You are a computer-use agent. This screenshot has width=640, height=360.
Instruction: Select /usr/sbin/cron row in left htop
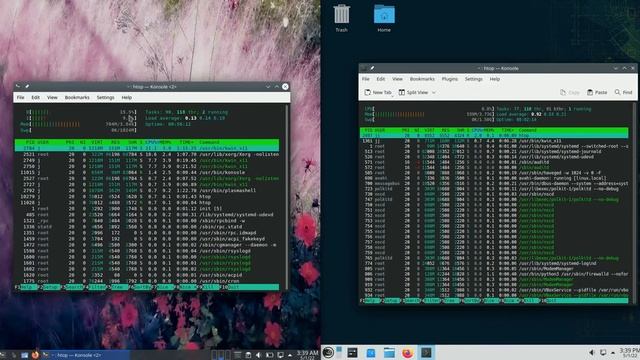(147, 281)
